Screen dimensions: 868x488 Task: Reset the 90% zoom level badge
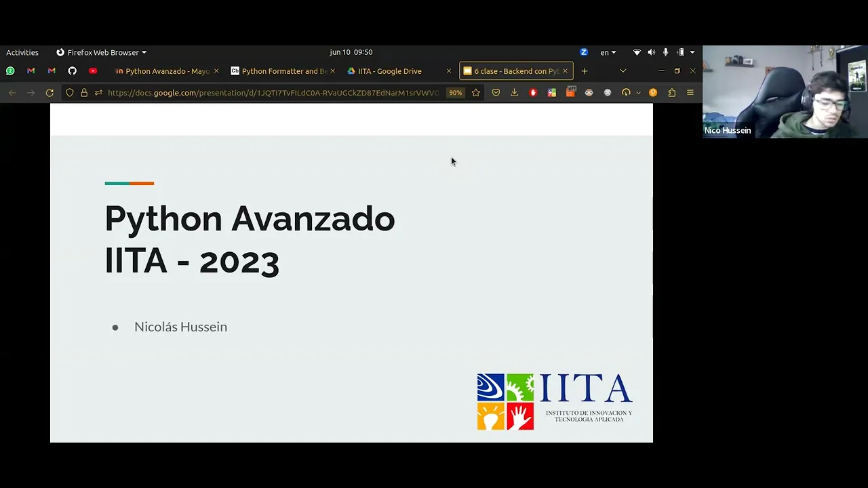(x=455, y=93)
